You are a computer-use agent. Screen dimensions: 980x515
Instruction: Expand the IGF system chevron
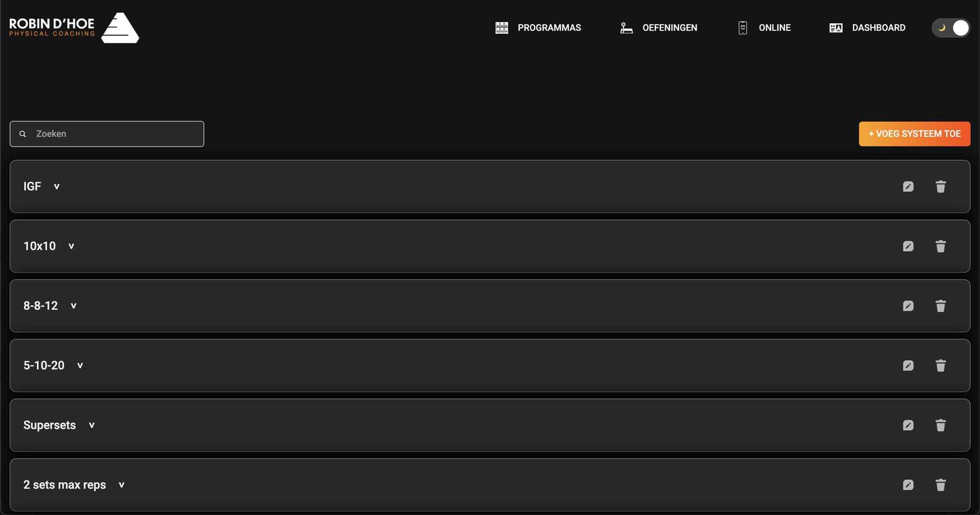56,187
